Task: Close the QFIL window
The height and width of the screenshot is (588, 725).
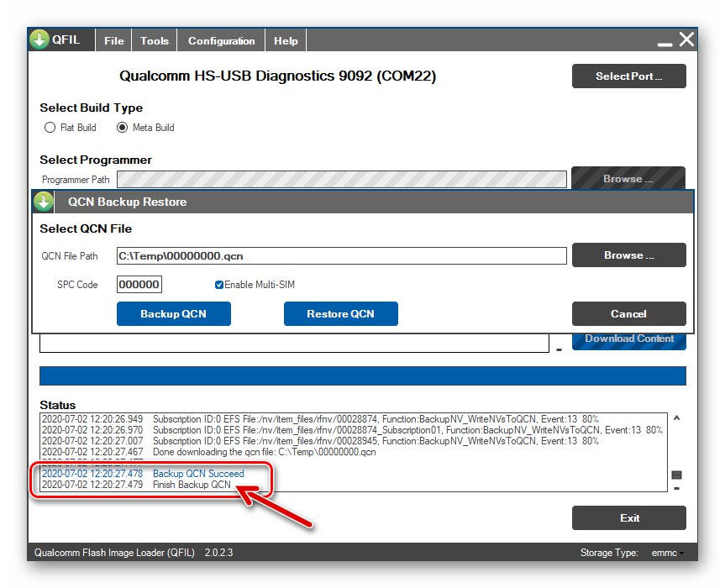Action: click(686, 39)
